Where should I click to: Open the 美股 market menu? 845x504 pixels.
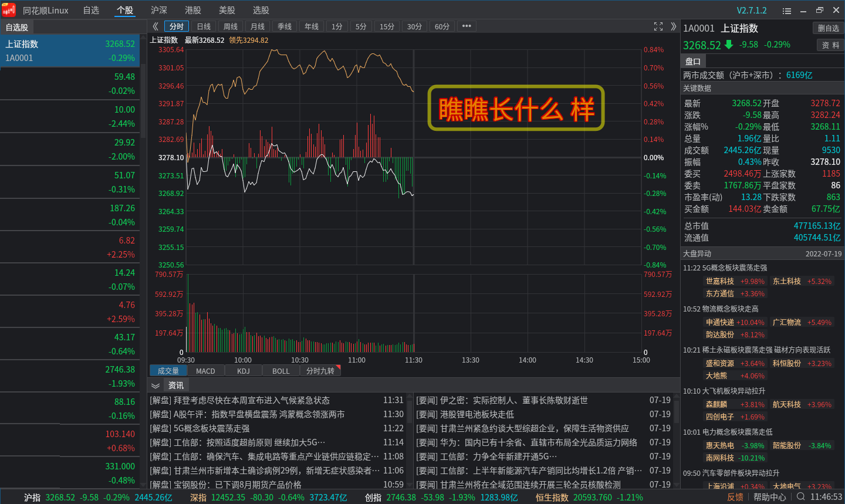click(227, 10)
